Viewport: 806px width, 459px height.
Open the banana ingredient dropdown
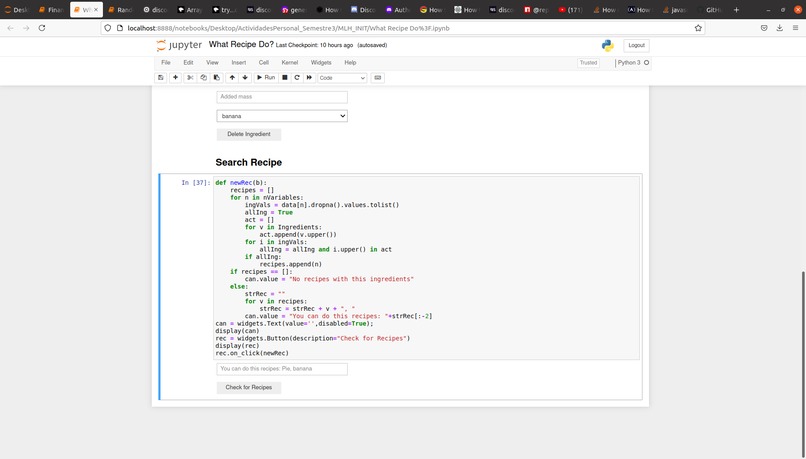[x=282, y=116]
